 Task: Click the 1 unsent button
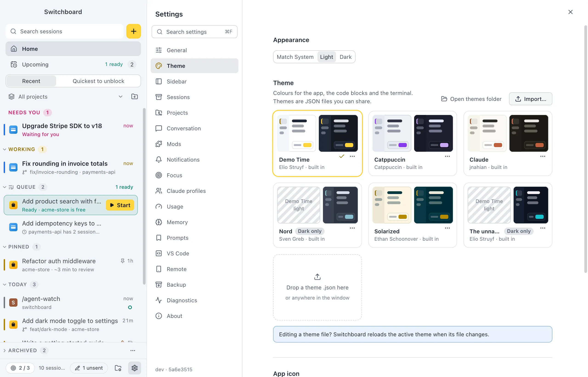click(89, 368)
